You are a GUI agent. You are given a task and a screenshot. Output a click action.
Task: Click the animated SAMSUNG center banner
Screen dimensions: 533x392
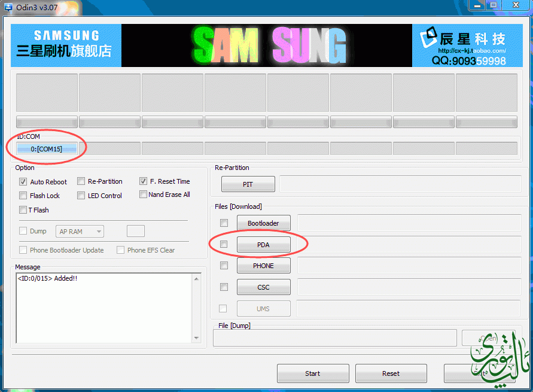coord(267,45)
